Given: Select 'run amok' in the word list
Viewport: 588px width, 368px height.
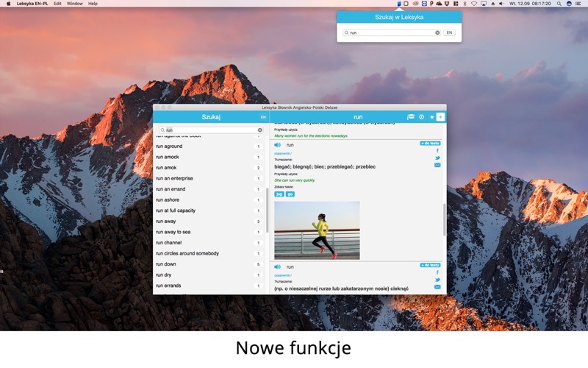Looking at the screenshot, I should pos(211,168).
